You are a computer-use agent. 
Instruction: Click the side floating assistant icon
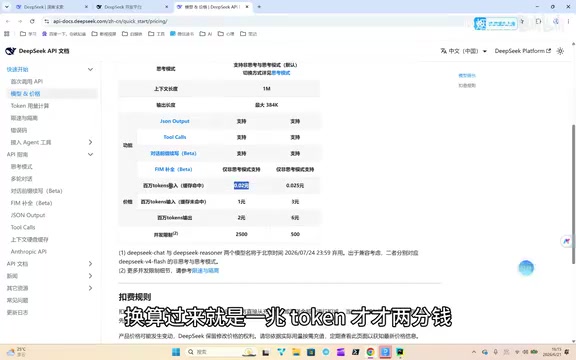click(x=566, y=241)
